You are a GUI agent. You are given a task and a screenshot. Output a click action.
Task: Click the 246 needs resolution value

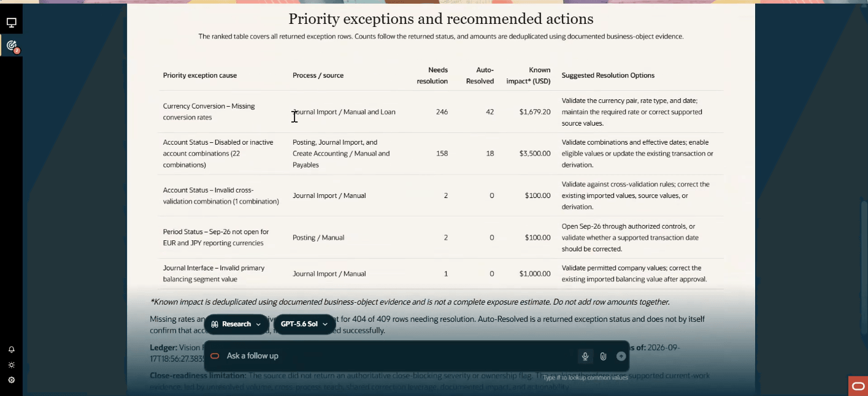pyautogui.click(x=442, y=112)
